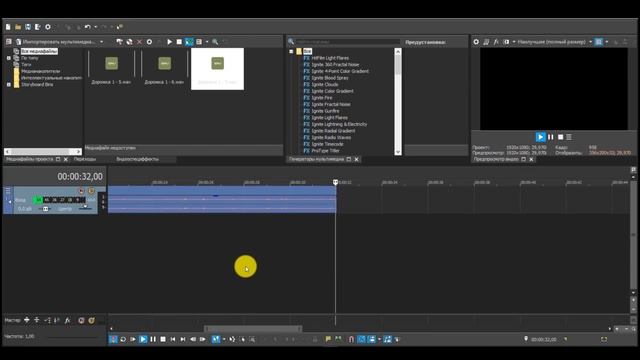Select 'Ignite 360 Fractal Noise' generator

[335, 64]
